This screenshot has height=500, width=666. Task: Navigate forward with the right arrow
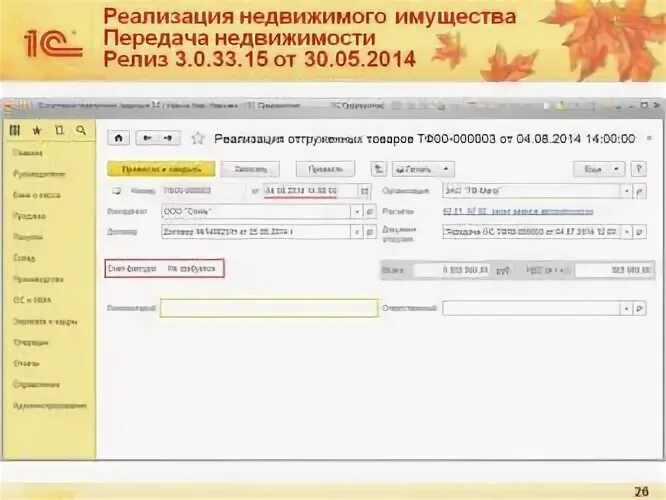169,138
